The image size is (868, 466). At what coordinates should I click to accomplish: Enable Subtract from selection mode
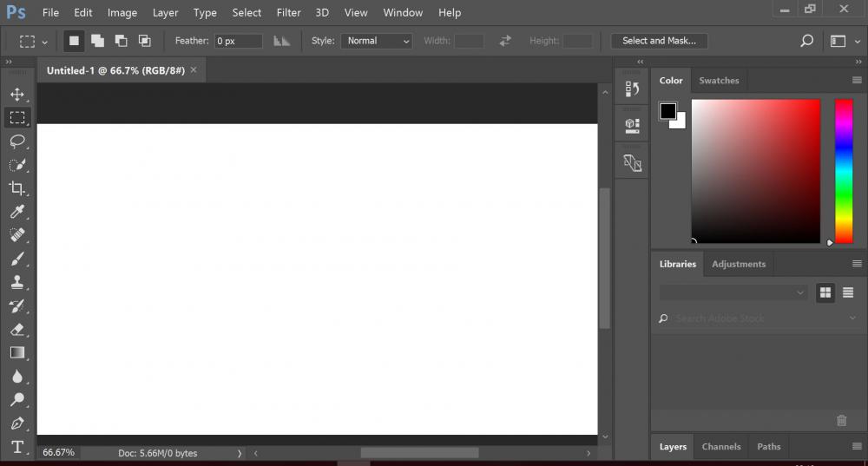pyautogui.click(x=121, y=41)
